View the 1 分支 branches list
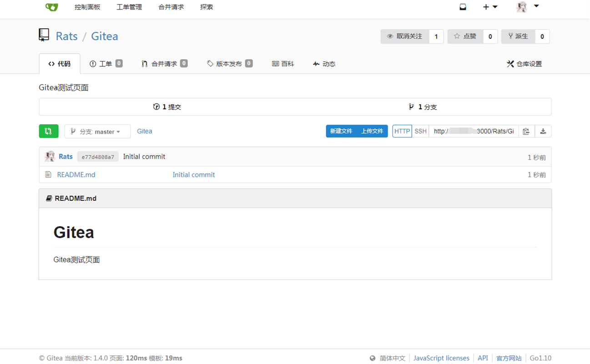The height and width of the screenshot is (364, 590). 423,107
